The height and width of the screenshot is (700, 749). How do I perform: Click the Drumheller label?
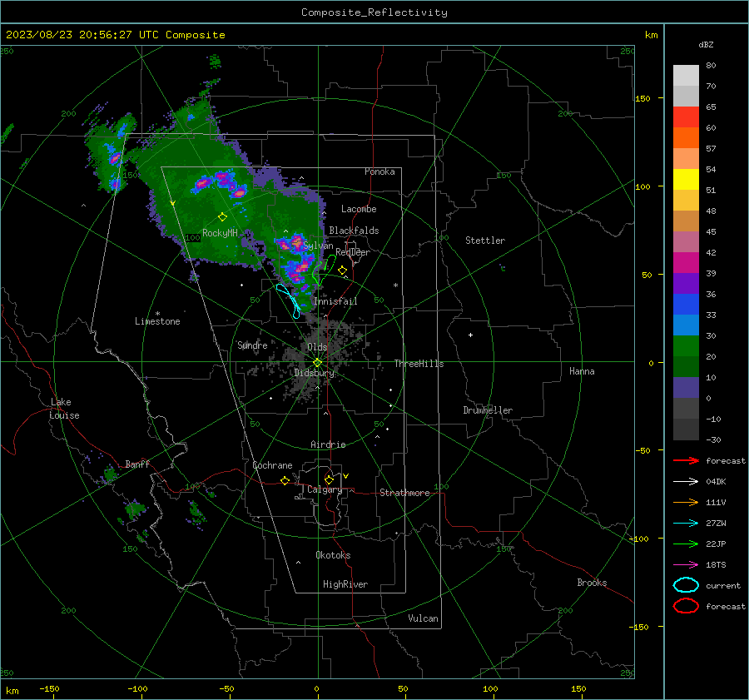488,410
